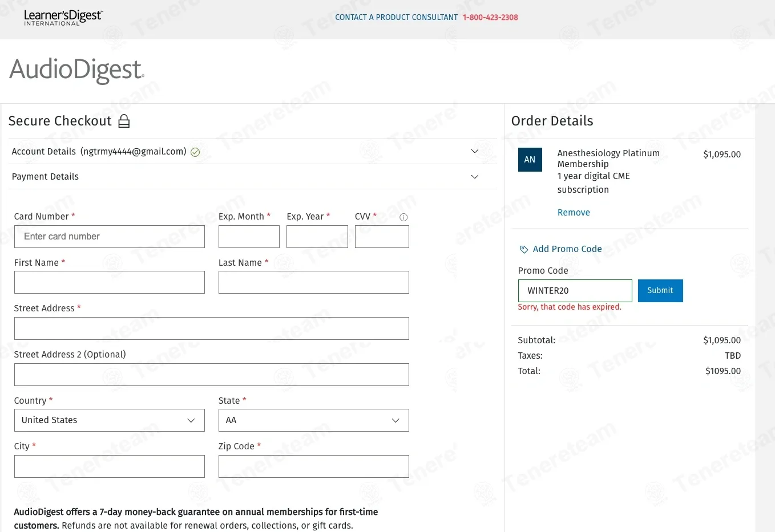Click the promo code field containing WINTER20
The height and width of the screenshot is (532, 775).
point(575,291)
